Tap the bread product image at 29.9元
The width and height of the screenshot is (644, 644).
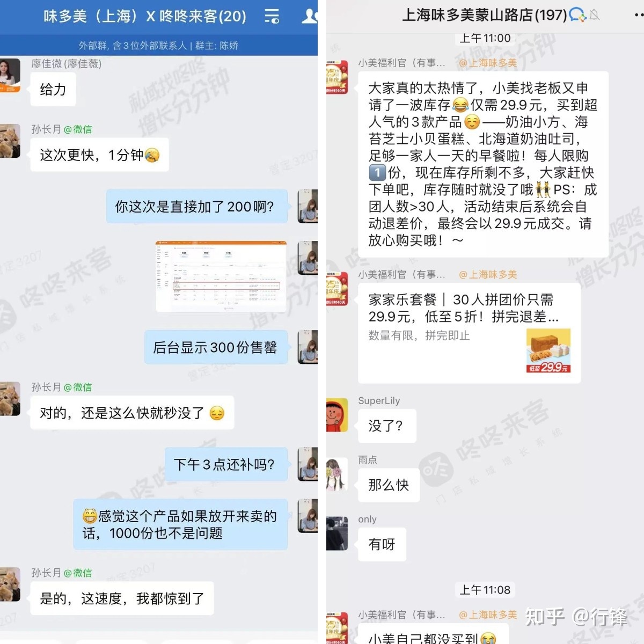point(548,350)
